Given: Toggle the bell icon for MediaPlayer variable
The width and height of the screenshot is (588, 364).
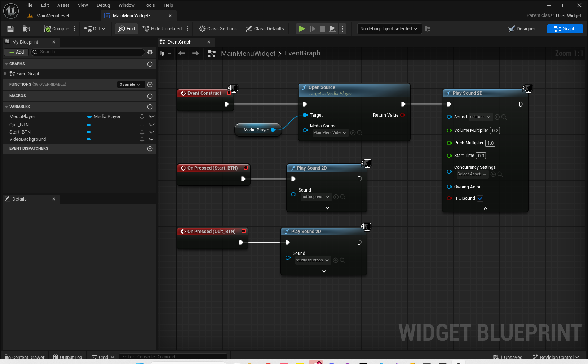Looking at the screenshot, I should (x=142, y=117).
